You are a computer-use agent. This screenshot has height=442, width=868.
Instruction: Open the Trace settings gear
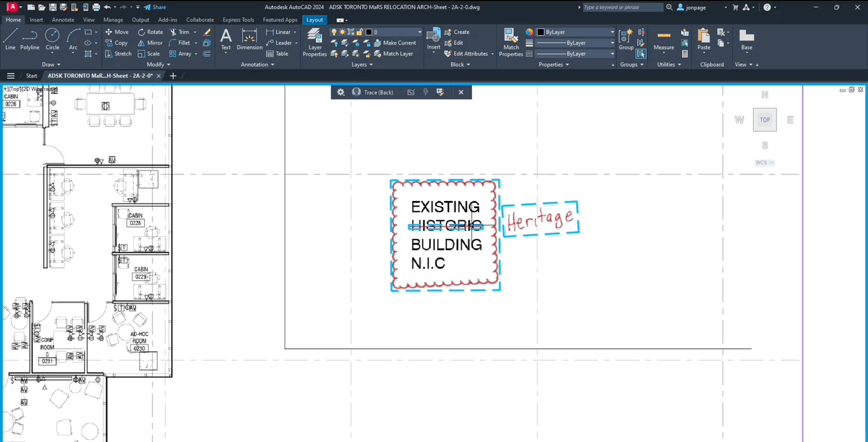click(341, 92)
